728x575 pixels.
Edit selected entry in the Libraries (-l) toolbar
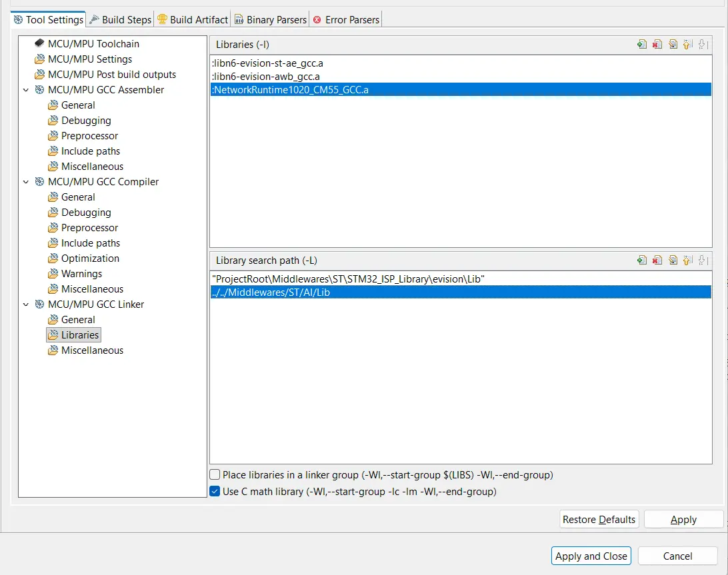(673, 45)
